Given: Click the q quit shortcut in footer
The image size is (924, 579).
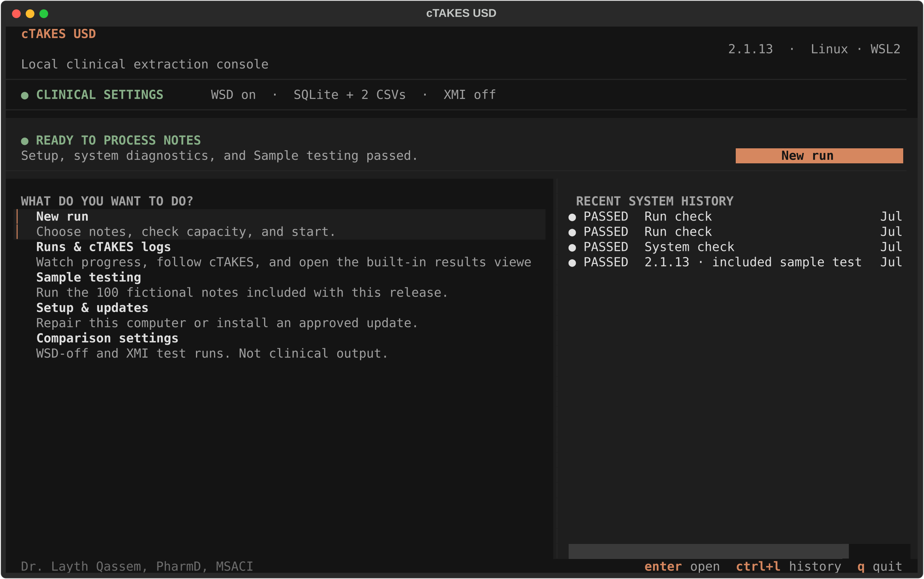Looking at the screenshot, I should click(x=880, y=566).
